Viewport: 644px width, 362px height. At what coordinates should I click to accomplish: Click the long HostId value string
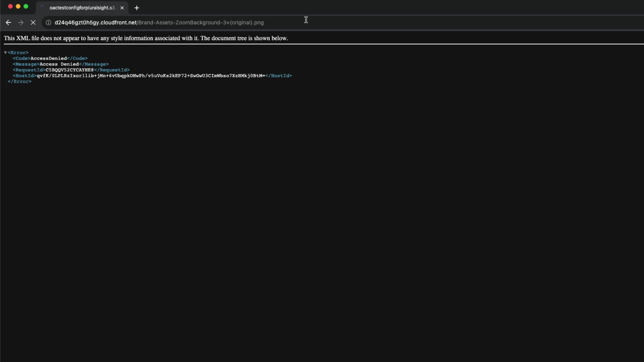pyautogui.click(x=151, y=76)
